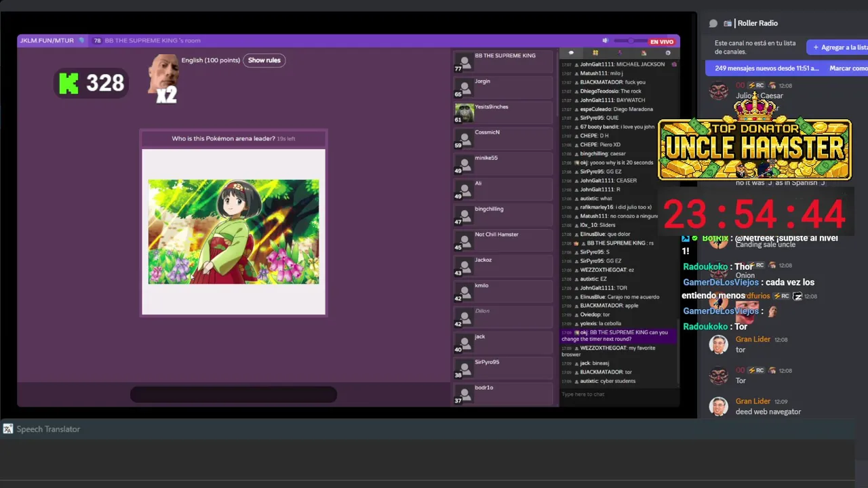Click the x2 avatar face image
Screen dimensions: 868x488
[163, 79]
